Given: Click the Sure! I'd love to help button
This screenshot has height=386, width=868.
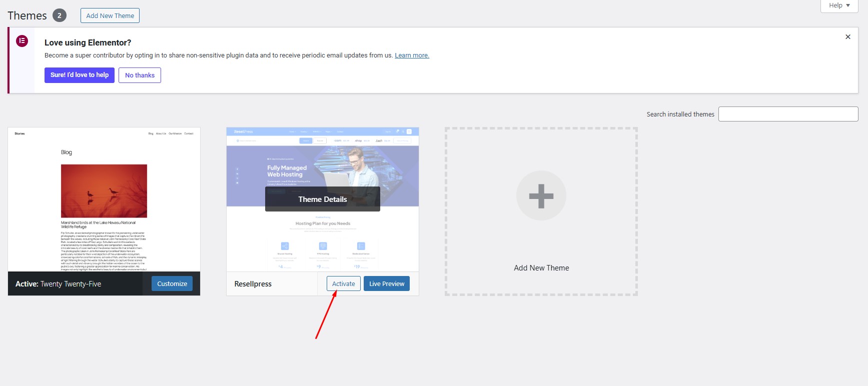Looking at the screenshot, I should (80, 75).
